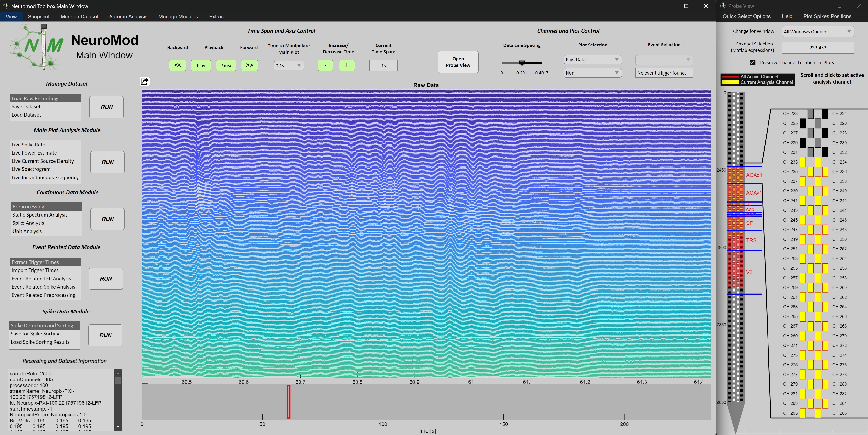This screenshot has height=435, width=868.
Task: Open the Autorun Analysis menu
Action: coord(128,17)
